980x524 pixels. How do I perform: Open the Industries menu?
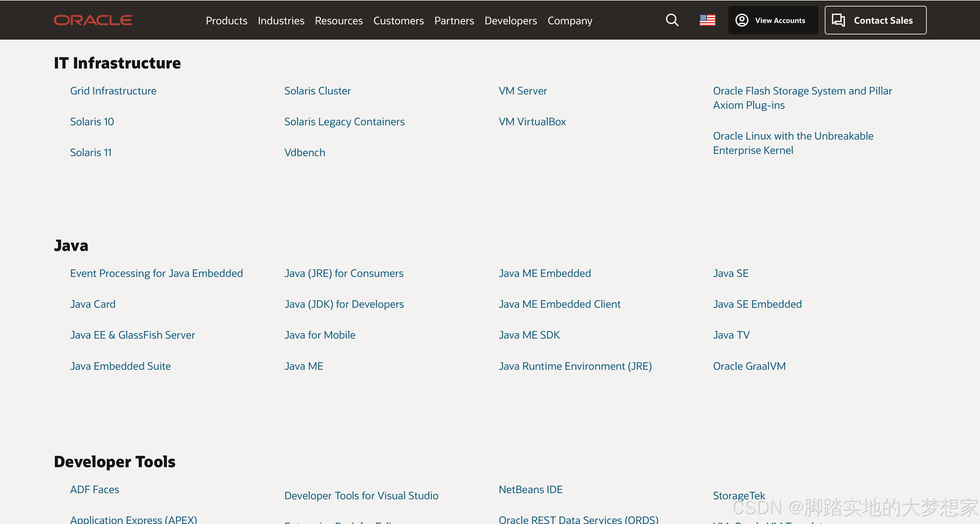point(281,20)
